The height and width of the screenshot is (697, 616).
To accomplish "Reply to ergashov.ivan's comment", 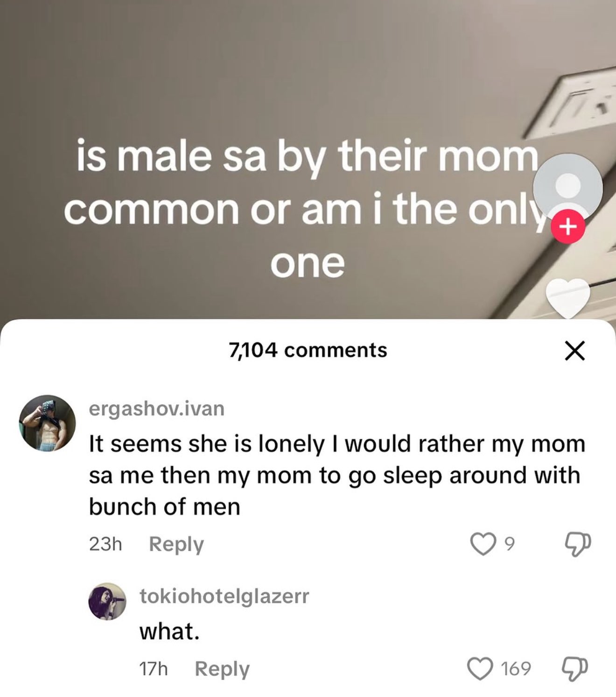I will pyautogui.click(x=176, y=544).
